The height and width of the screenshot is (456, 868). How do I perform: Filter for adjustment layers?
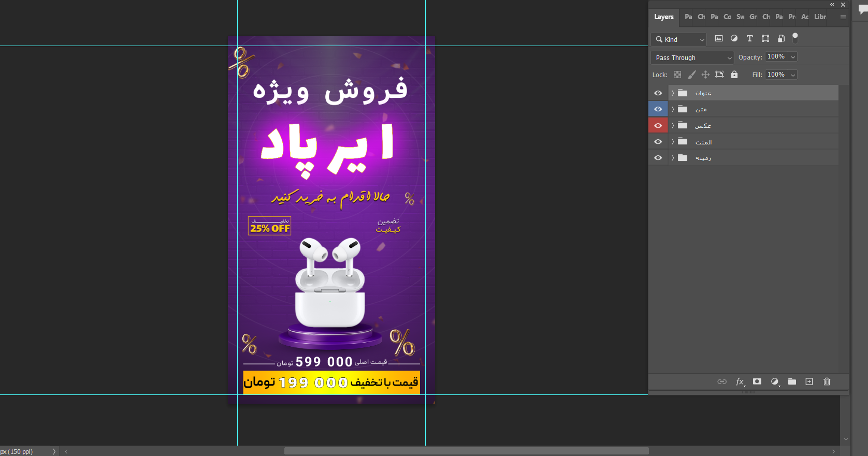point(734,38)
